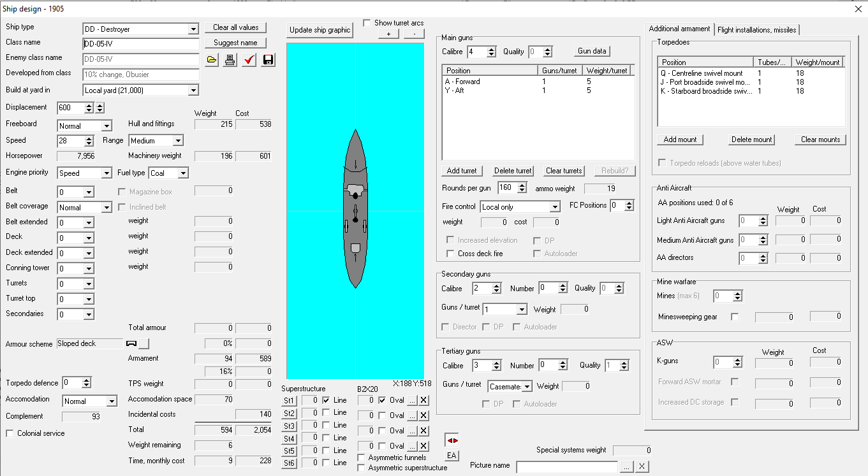Click into the Class name text field
The image size is (868, 476).
(140, 45)
